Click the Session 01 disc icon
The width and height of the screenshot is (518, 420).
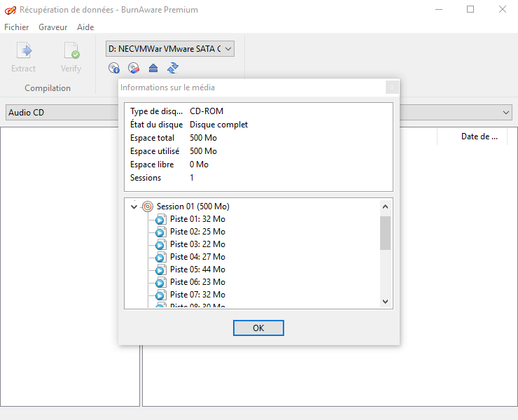(x=147, y=206)
